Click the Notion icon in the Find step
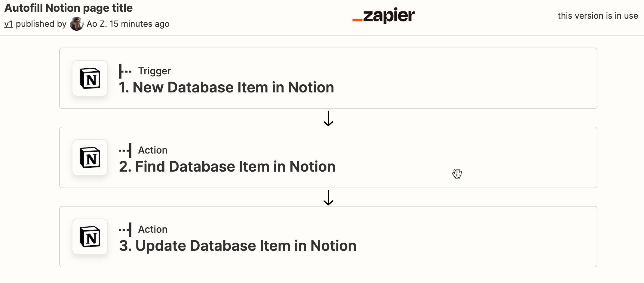Viewport: 644px width, 283px height. coord(90,157)
